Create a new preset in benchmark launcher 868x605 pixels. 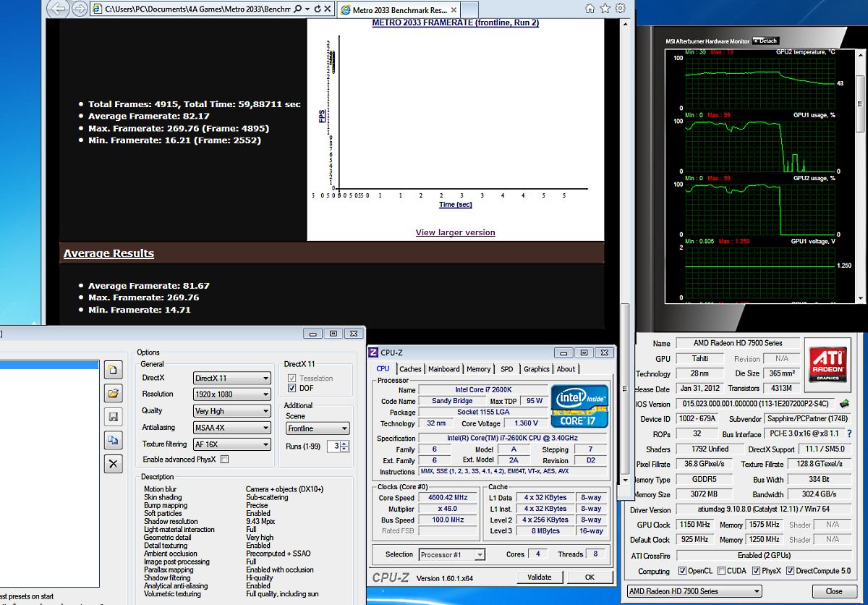pyautogui.click(x=113, y=371)
